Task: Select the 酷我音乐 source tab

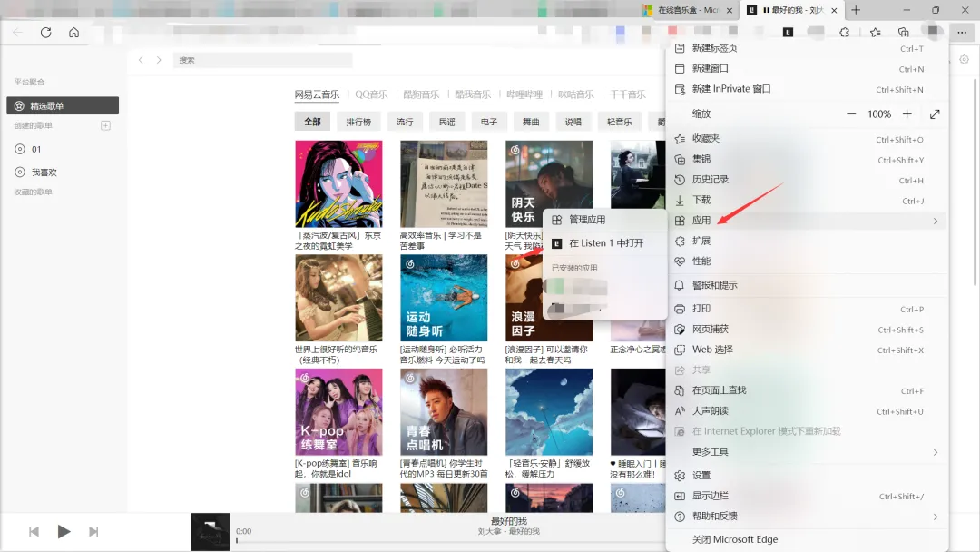Action: pos(473,94)
